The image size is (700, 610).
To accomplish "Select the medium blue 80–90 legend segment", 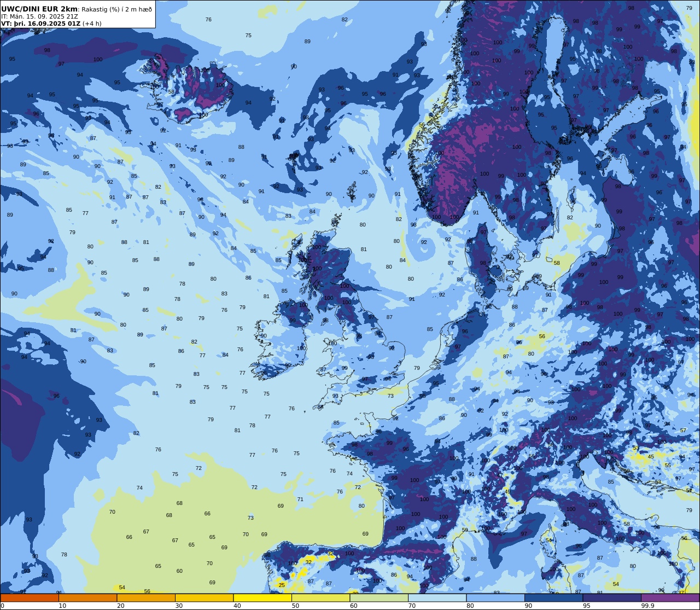I will point(495,598).
